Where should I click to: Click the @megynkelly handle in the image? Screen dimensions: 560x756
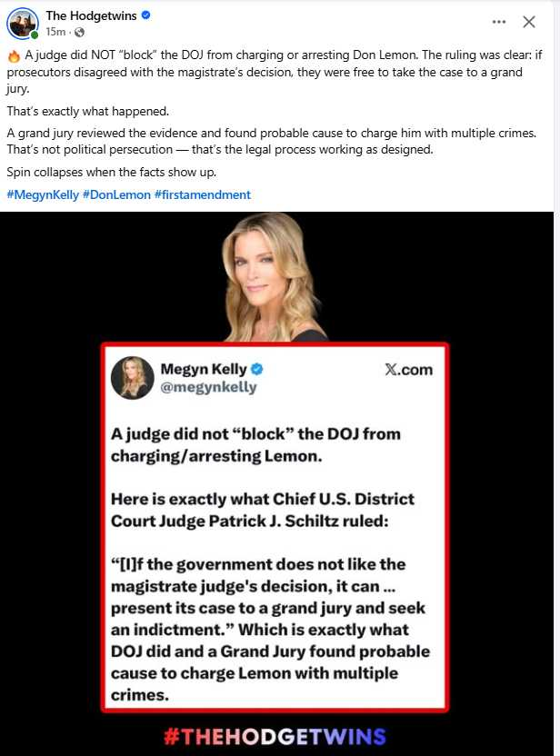tap(208, 388)
